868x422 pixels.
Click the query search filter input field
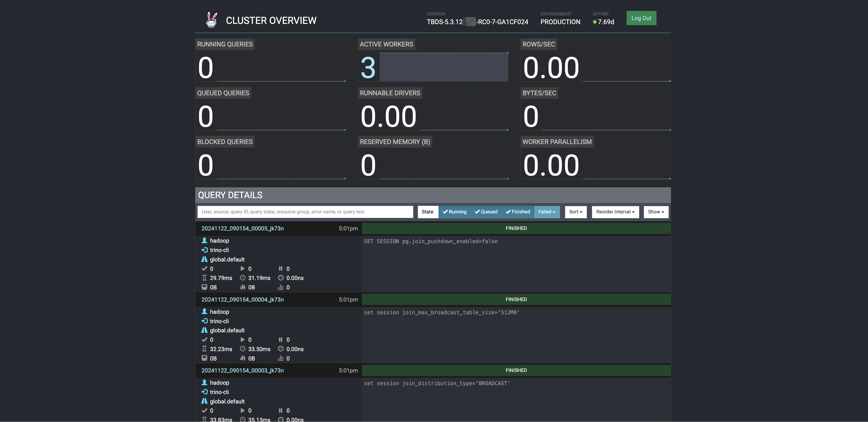pyautogui.click(x=305, y=212)
